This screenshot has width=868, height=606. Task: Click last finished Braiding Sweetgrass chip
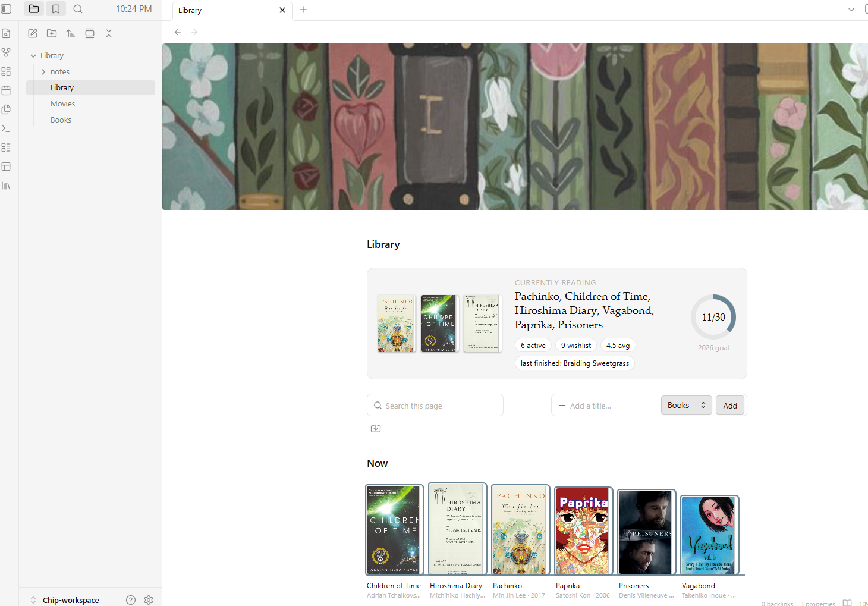point(575,363)
